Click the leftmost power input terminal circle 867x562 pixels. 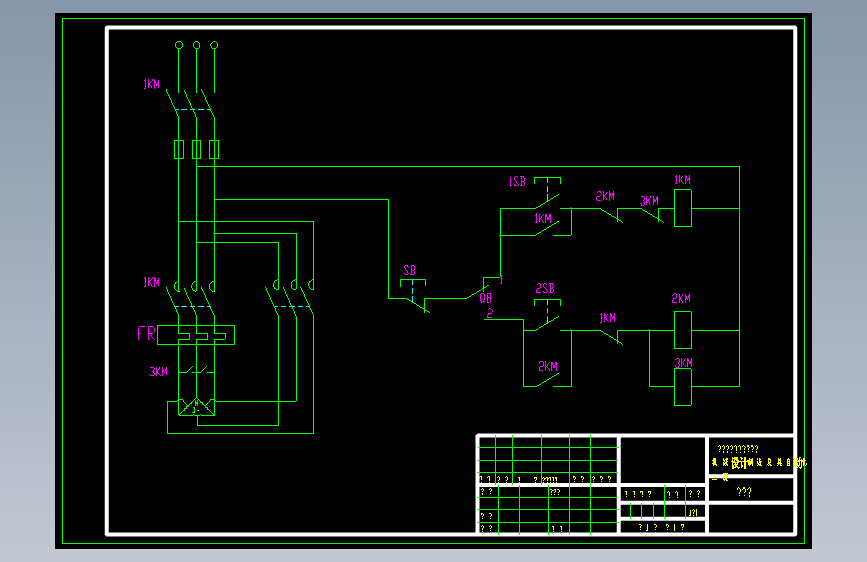179,45
